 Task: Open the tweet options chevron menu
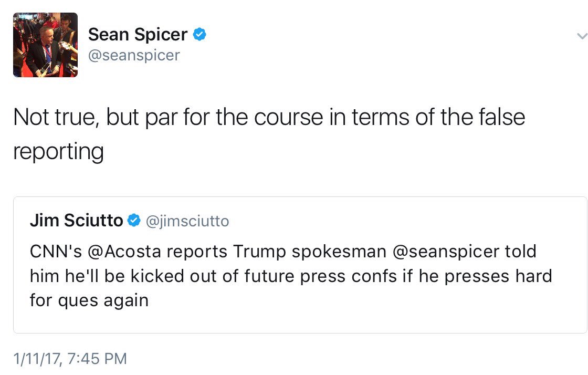[x=581, y=36]
